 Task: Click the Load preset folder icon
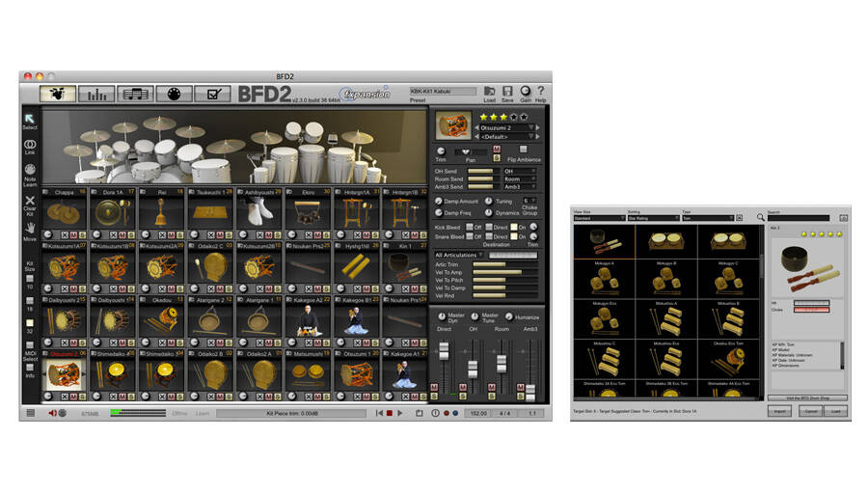(x=489, y=92)
